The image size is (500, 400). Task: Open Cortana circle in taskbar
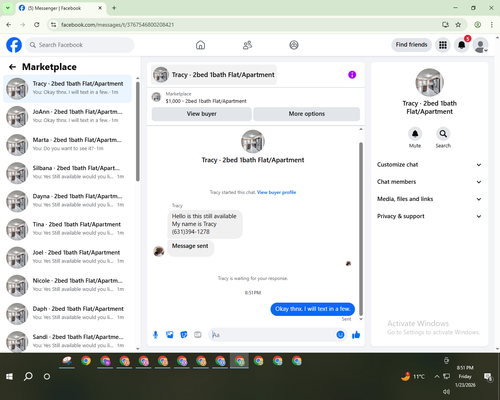pos(47,377)
